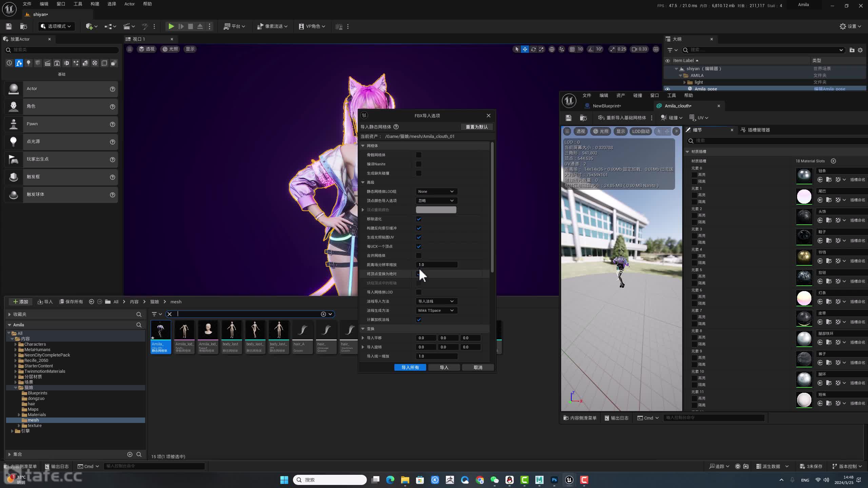
Task: Open Photoshop from the Windows taskbar
Action: pyautogui.click(x=554, y=480)
